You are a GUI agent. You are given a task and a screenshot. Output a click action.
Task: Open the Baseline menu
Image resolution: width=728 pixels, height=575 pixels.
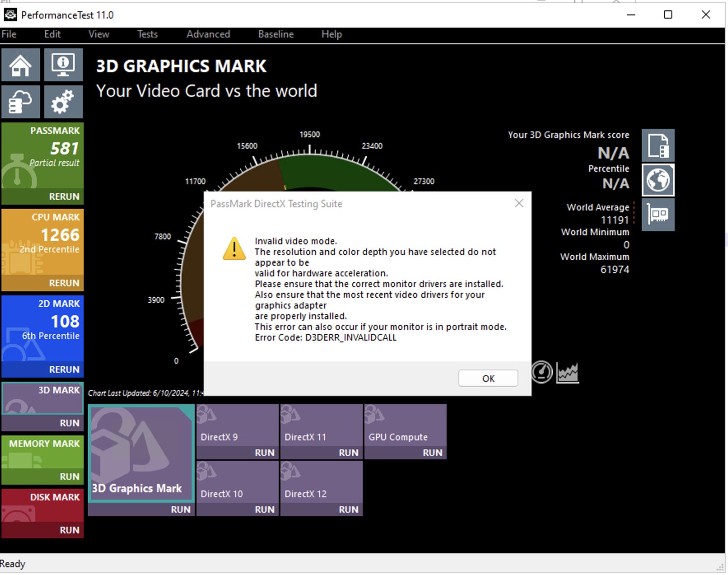click(276, 34)
